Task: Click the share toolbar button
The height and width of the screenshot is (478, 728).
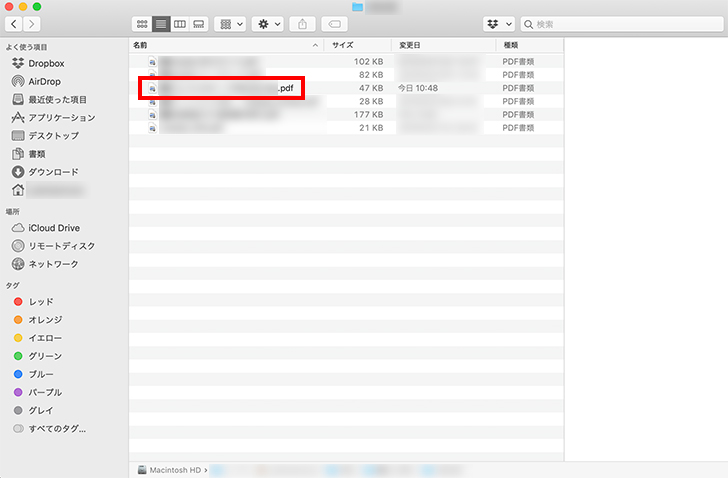Action: pyautogui.click(x=302, y=24)
